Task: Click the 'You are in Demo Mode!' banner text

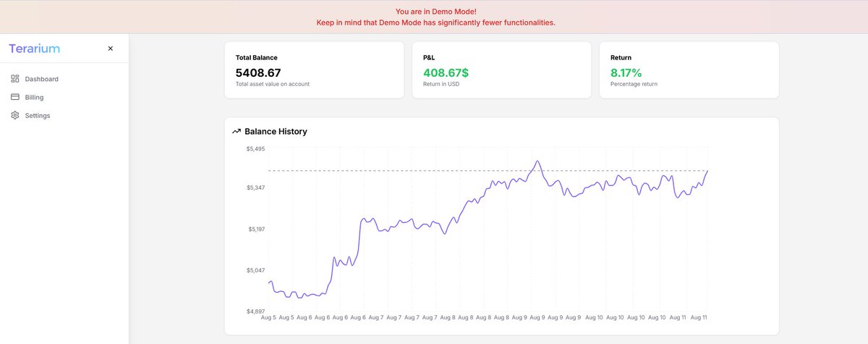Action: (436, 12)
